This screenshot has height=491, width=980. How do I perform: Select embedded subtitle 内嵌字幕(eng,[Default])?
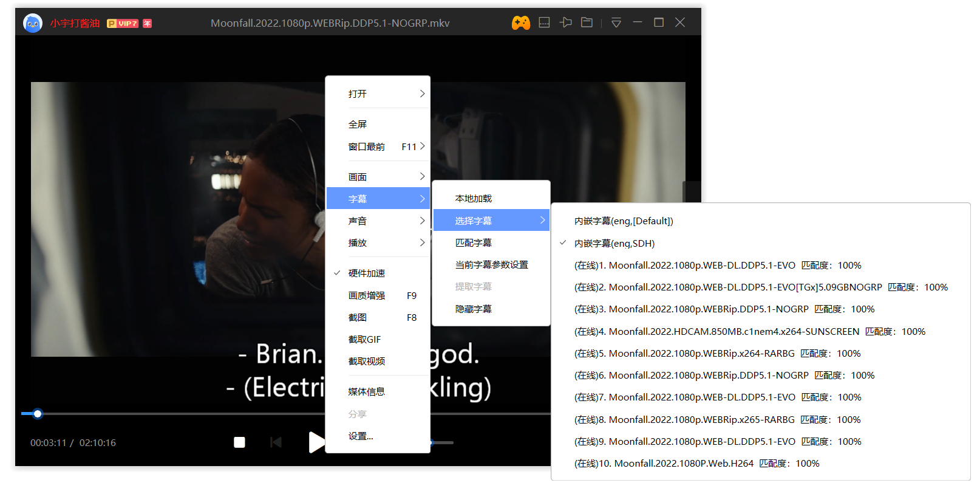623,221
